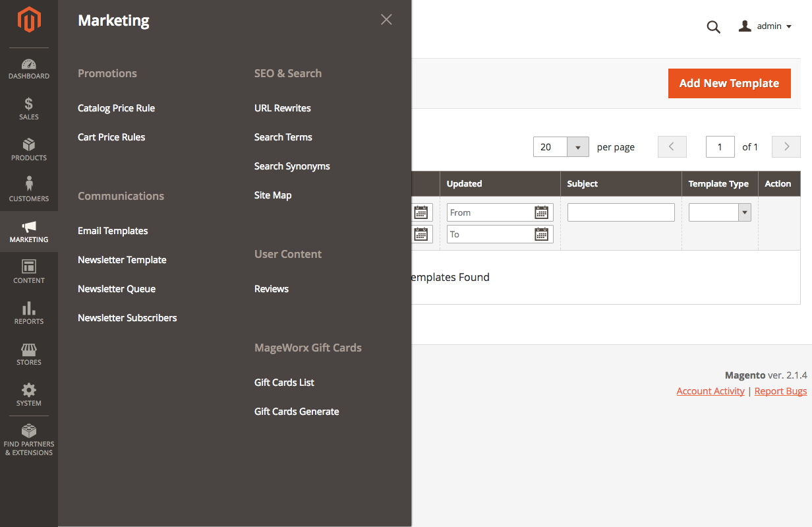Screen dimensions: 812x527
Task: Sort by the Subject column header
Action: 621,184
